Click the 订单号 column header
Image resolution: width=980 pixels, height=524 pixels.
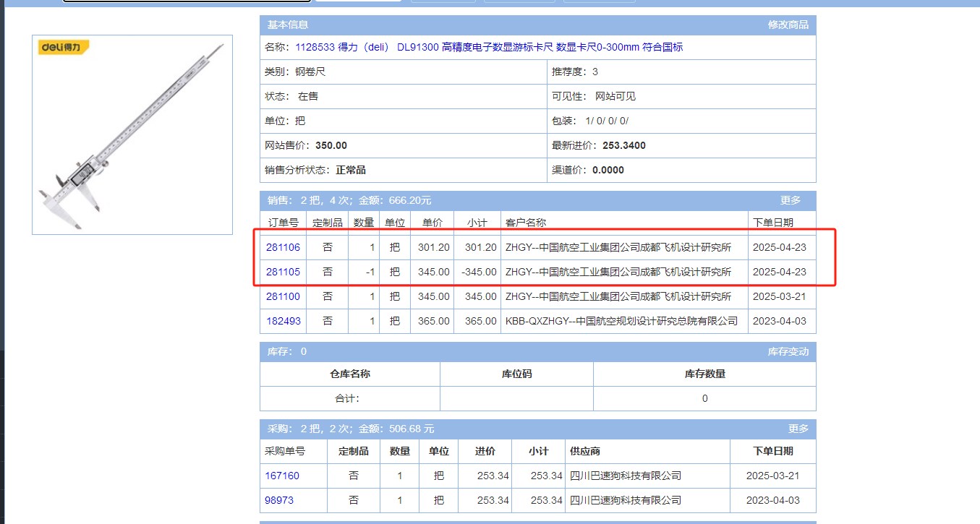point(284,222)
